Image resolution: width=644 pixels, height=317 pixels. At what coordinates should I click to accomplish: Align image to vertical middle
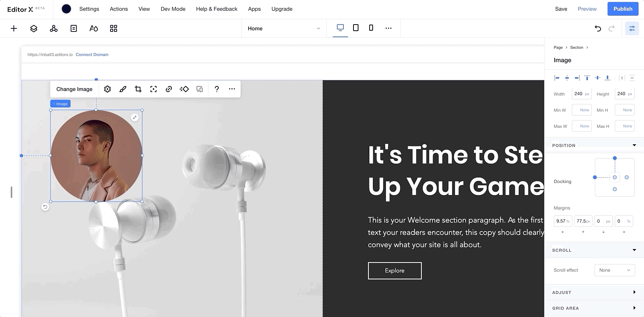coord(598,78)
